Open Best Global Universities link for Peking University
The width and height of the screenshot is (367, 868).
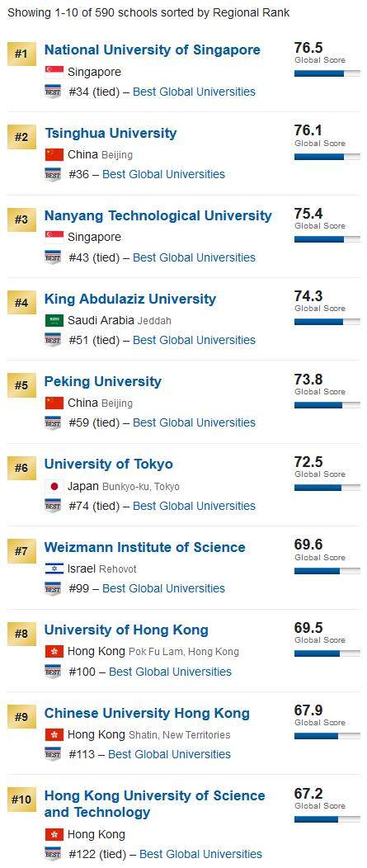(195, 422)
